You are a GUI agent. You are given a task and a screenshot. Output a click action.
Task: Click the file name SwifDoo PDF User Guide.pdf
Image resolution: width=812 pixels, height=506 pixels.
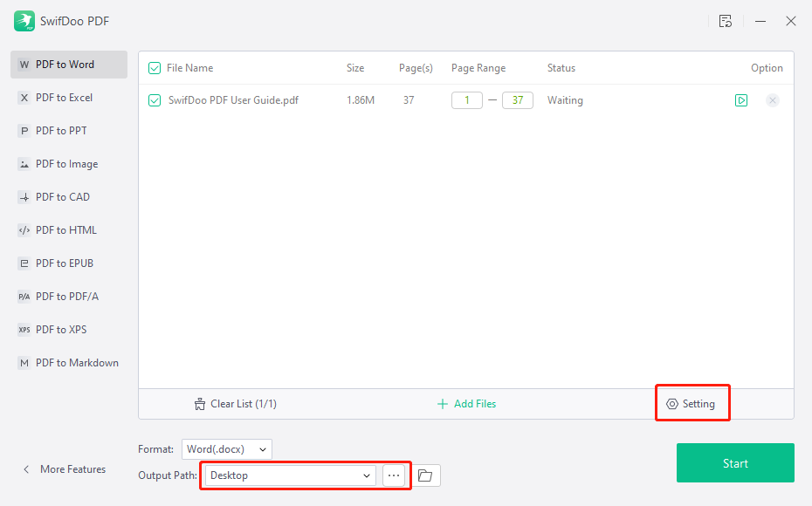click(x=233, y=100)
